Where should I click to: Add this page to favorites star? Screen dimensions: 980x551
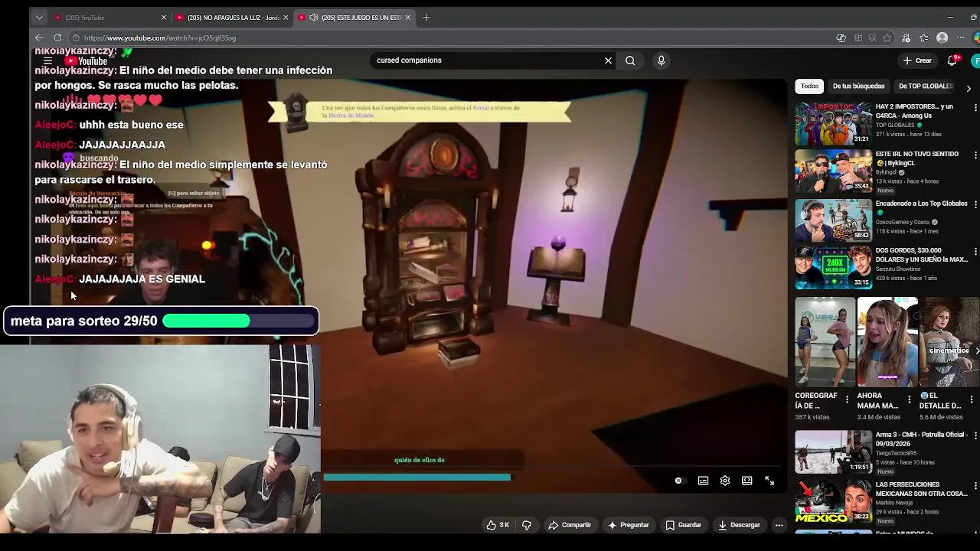coord(887,37)
